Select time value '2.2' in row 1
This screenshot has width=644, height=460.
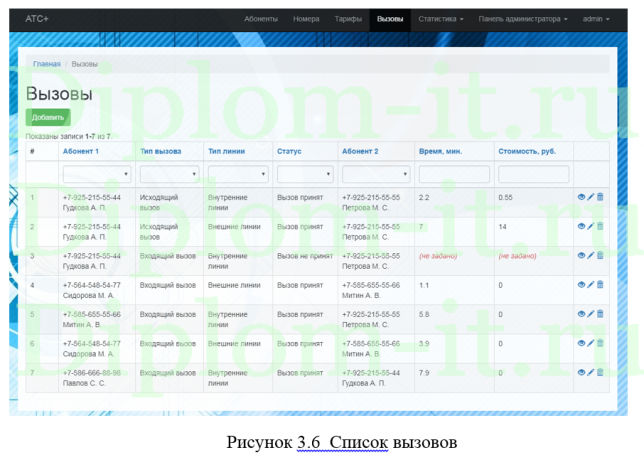pyautogui.click(x=424, y=198)
